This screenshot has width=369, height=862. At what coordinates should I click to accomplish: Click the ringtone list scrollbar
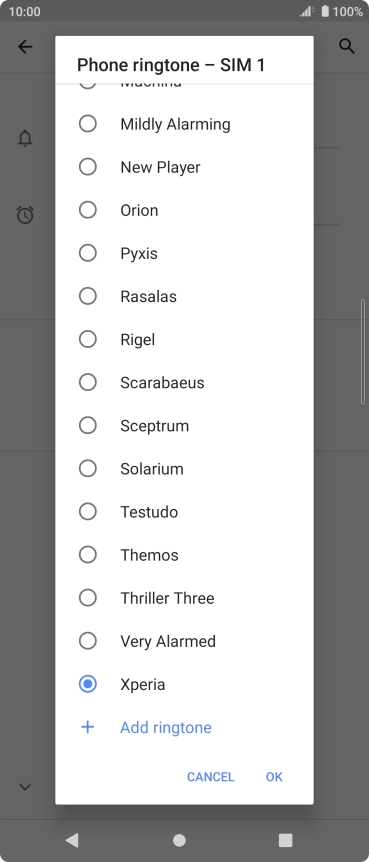[x=362, y=352]
